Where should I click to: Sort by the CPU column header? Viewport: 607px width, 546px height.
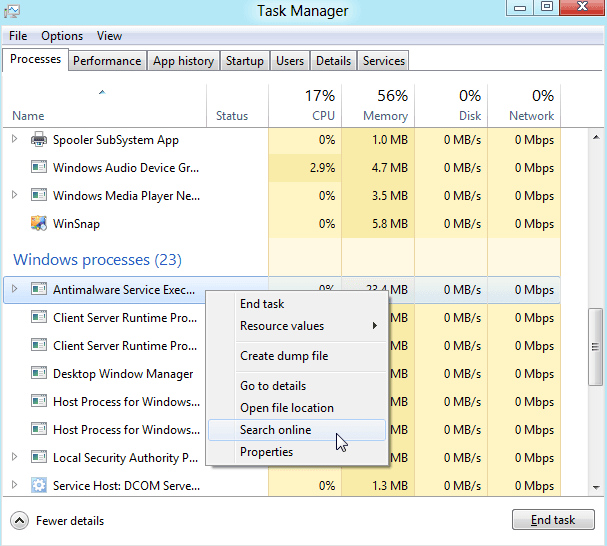click(305, 106)
